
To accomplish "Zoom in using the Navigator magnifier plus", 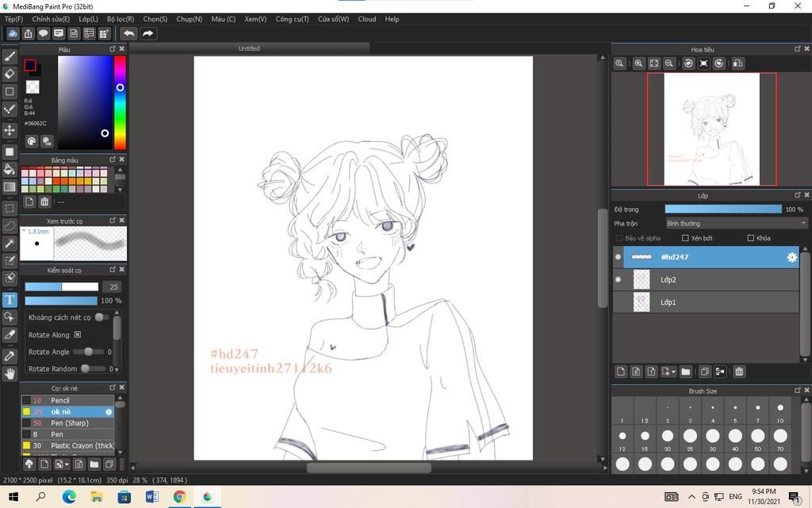I will (x=638, y=63).
